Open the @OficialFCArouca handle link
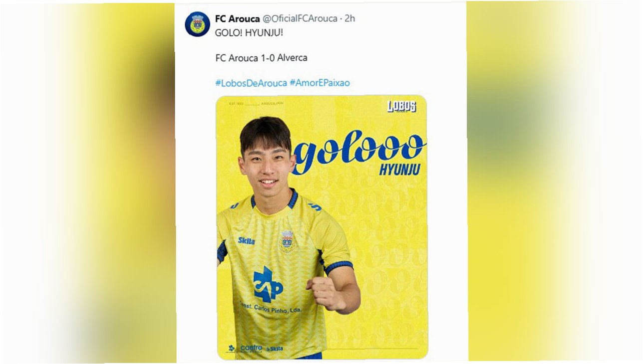 pos(300,19)
